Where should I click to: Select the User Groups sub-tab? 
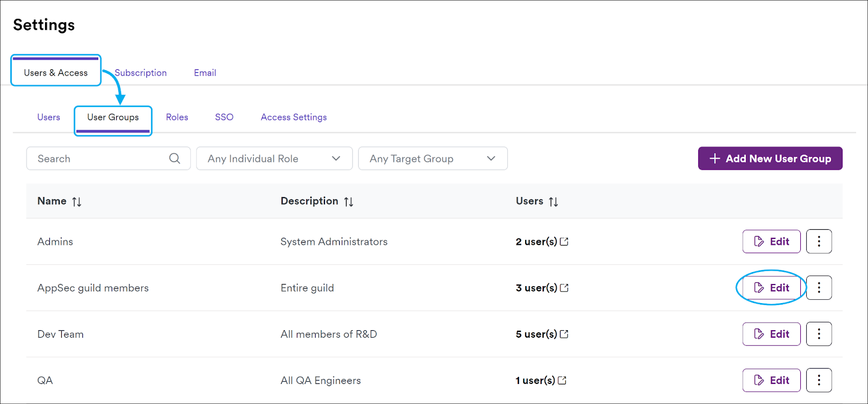(x=113, y=117)
